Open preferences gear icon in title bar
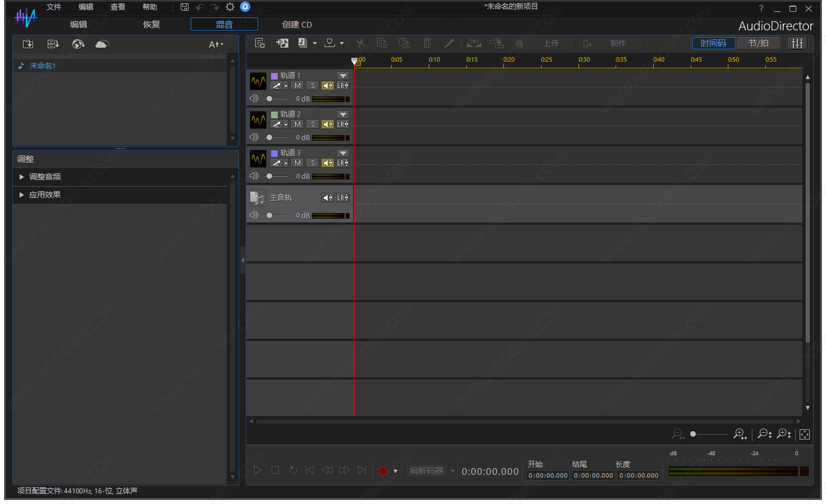The height and width of the screenshot is (504, 826). [x=230, y=7]
